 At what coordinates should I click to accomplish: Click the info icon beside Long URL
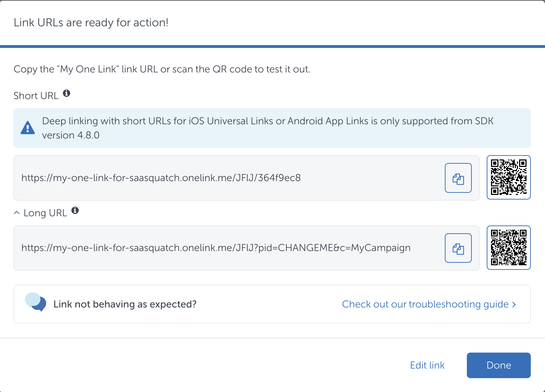(75, 211)
